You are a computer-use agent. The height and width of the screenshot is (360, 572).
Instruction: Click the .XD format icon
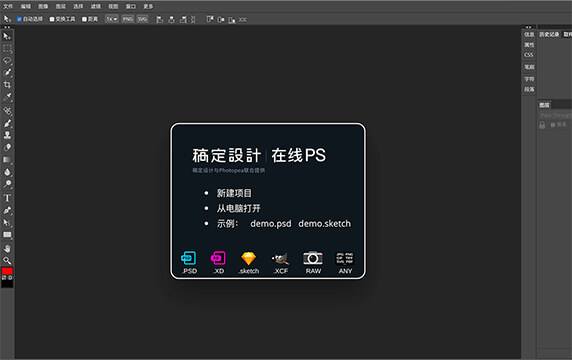tap(218, 258)
